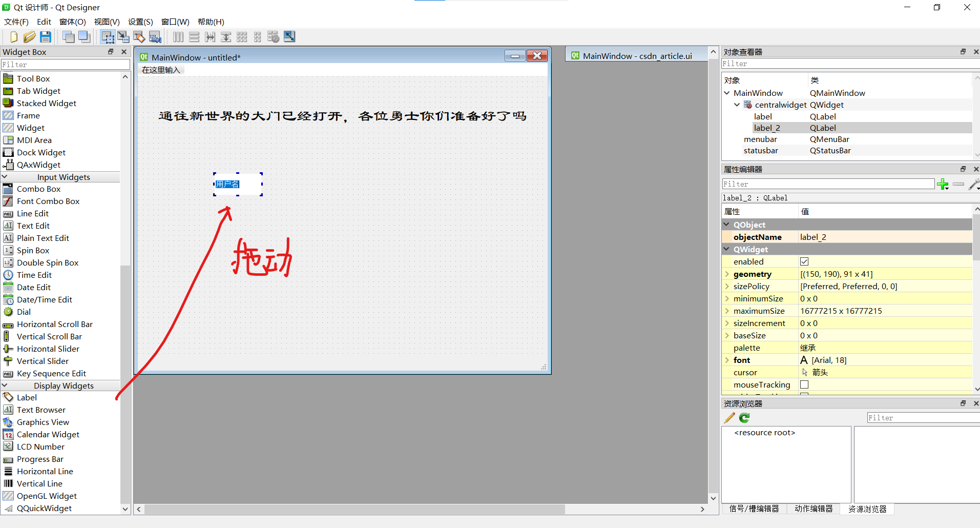
Task: Click the Save toolbar icon
Action: (45, 36)
